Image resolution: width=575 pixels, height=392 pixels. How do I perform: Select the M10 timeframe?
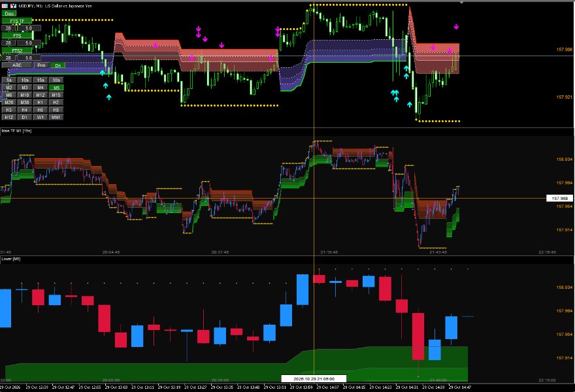pos(25,95)
